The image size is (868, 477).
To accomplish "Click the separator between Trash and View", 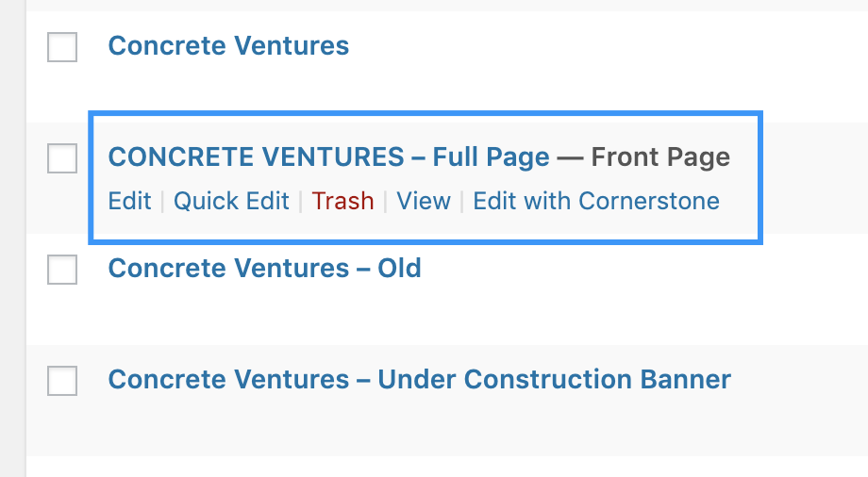I will pos(385,202).
